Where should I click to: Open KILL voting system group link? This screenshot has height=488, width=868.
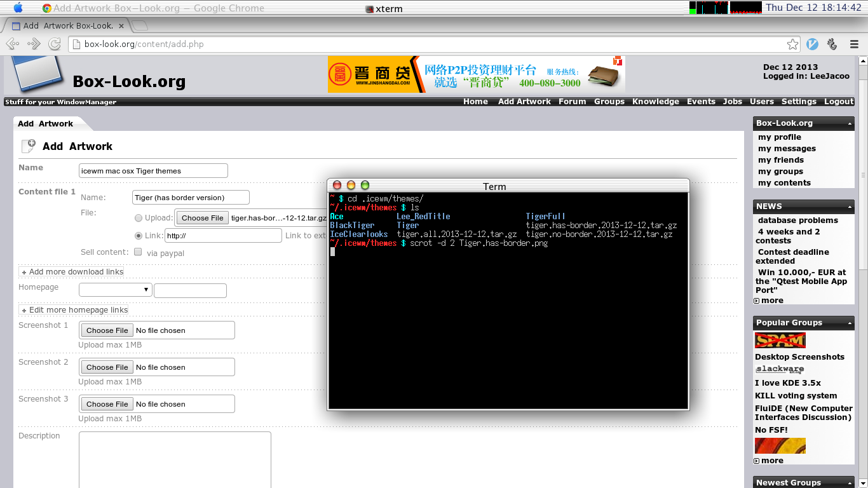796,396
